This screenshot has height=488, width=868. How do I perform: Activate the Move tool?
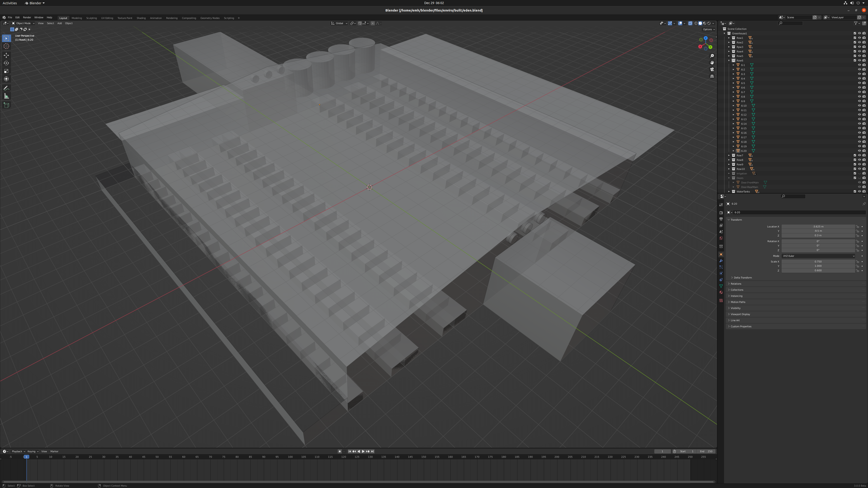[6, 55]
